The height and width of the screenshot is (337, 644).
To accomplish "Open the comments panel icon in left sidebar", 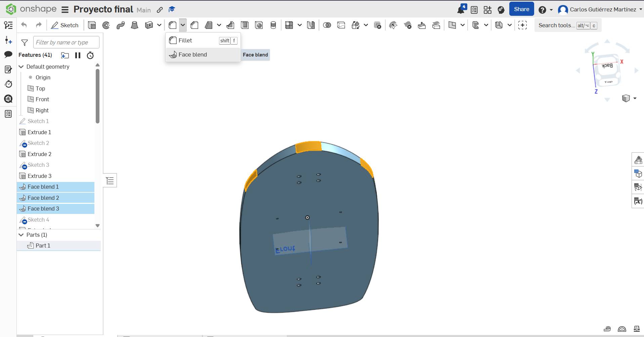I will tap(8, 54).
